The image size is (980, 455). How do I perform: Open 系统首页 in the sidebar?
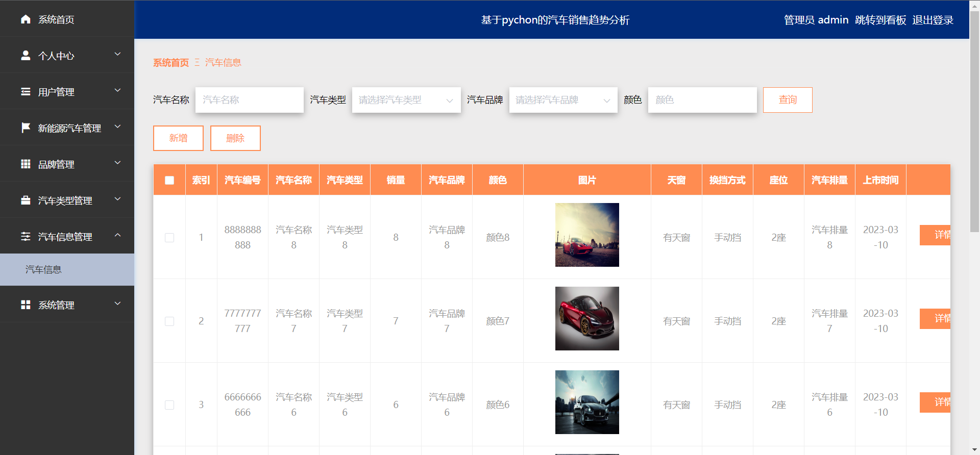tap(67, 19)
